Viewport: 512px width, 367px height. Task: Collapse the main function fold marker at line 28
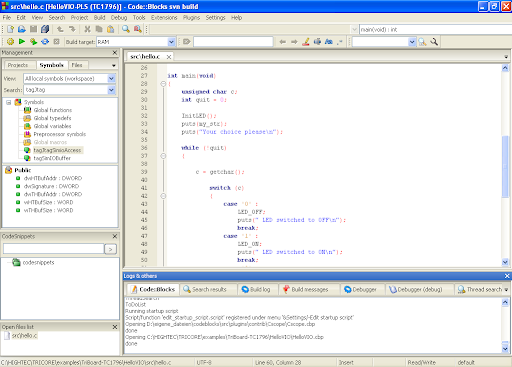[x=163, y=84]
